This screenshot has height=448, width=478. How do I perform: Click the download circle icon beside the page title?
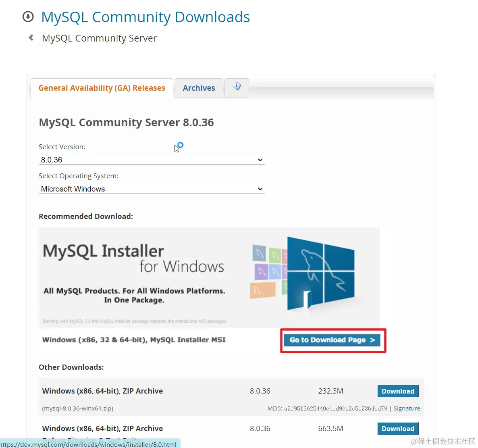click(x=28, y=17)
